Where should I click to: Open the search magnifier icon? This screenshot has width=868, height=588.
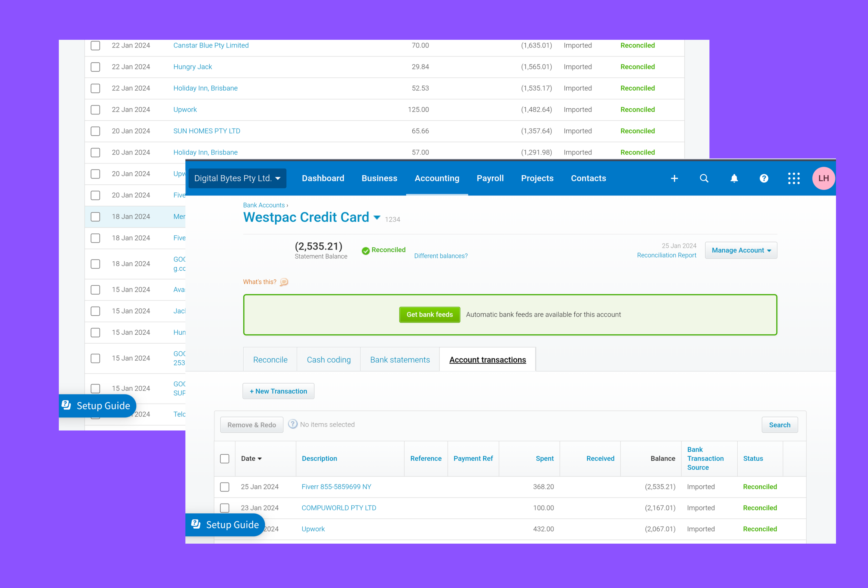coord(704,178)
